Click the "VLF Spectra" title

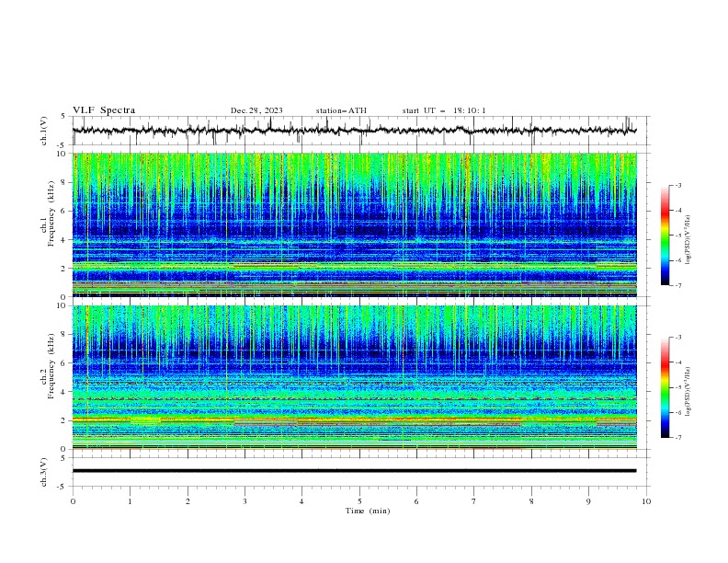[x=104, y=110]
